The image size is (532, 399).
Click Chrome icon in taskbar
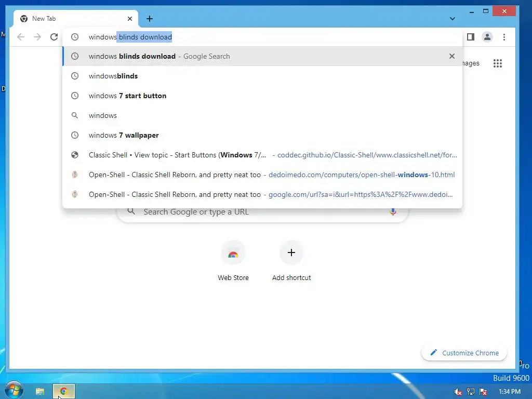click(63, 391)
